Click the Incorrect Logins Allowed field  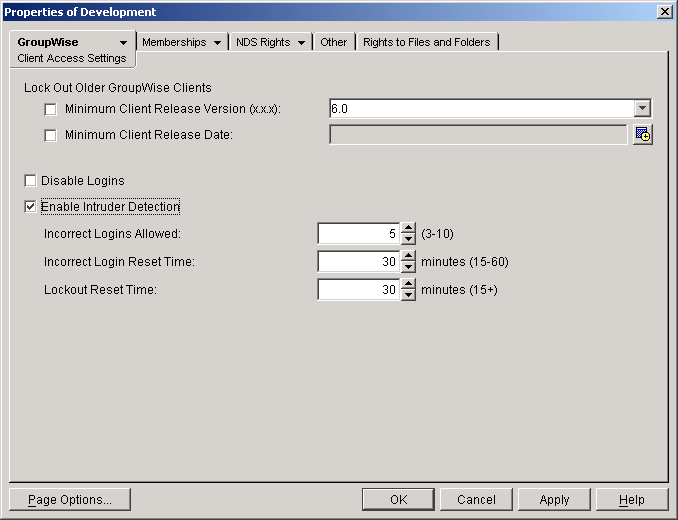coord(359,234)
